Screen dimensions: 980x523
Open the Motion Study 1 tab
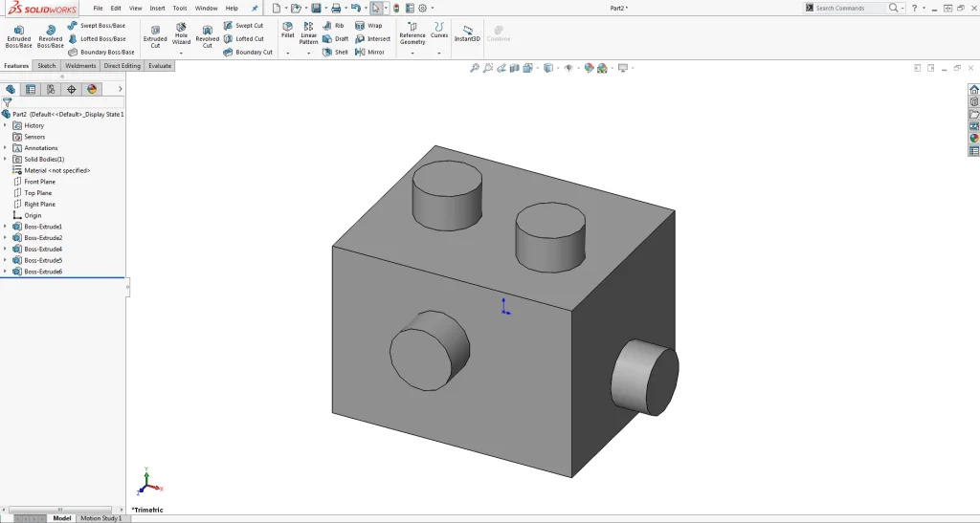pyautogui.click(x=100, y=518)
